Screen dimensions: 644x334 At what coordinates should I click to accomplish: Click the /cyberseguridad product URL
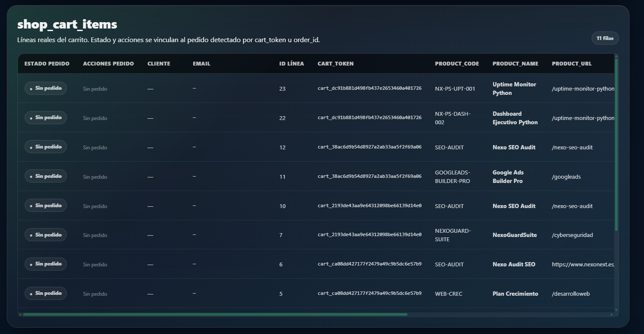coord(573,235)
